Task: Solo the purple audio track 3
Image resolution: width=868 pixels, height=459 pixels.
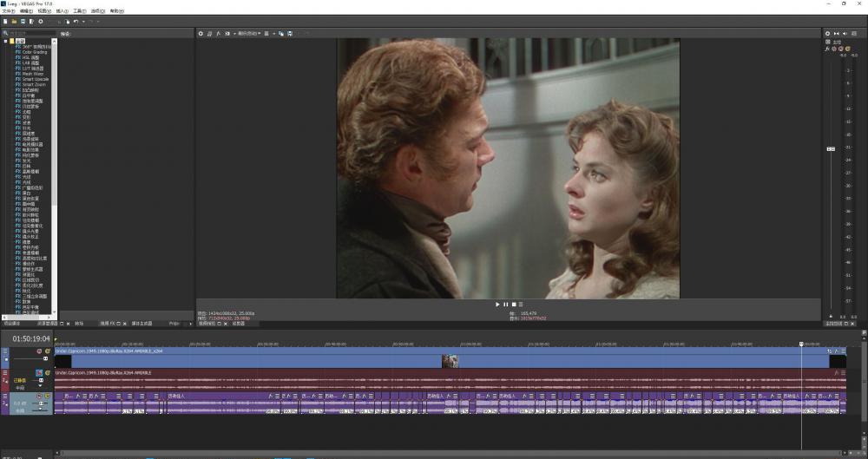Action: tap(48, 397)
